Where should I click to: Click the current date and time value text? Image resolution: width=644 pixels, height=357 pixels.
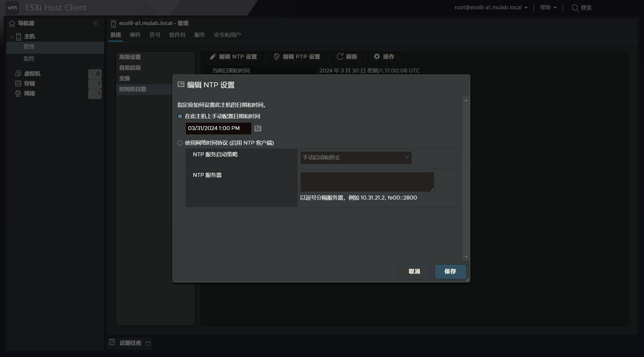click(369, 71)
